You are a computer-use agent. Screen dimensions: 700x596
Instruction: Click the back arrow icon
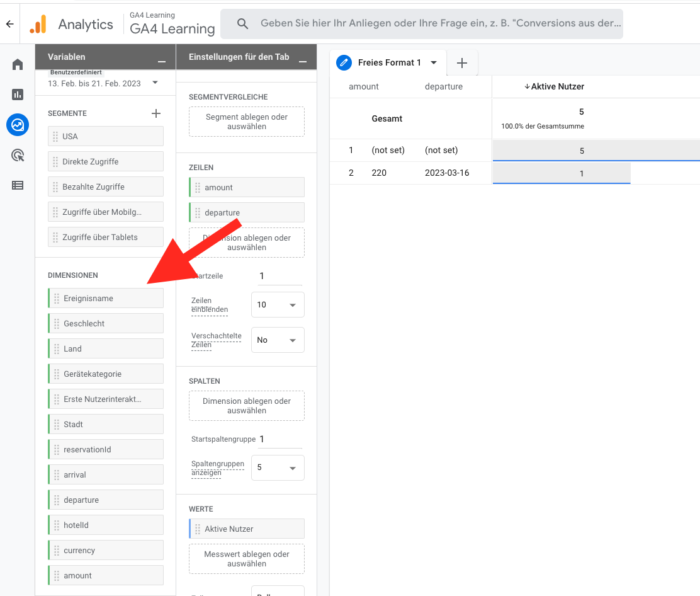9,25
